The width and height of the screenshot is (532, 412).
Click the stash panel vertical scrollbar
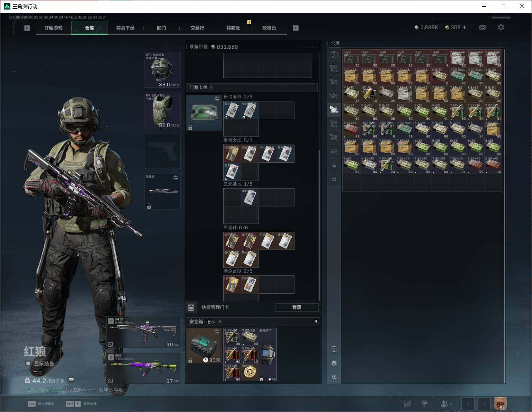point(505,216)
